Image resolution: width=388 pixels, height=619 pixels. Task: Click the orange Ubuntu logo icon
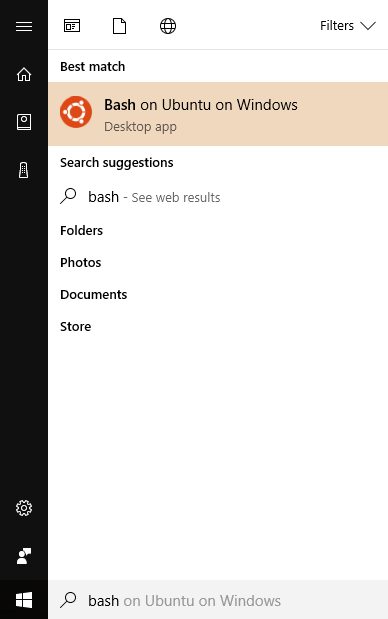76,112
